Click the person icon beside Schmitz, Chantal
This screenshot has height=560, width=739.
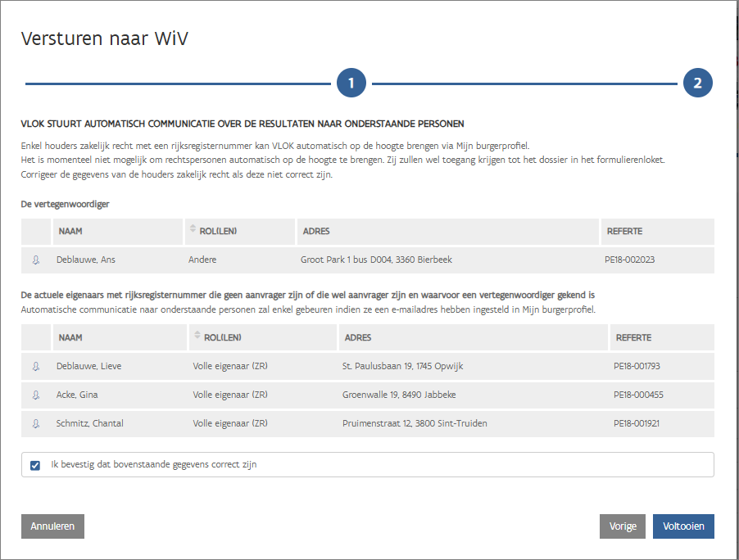(36, 424)
